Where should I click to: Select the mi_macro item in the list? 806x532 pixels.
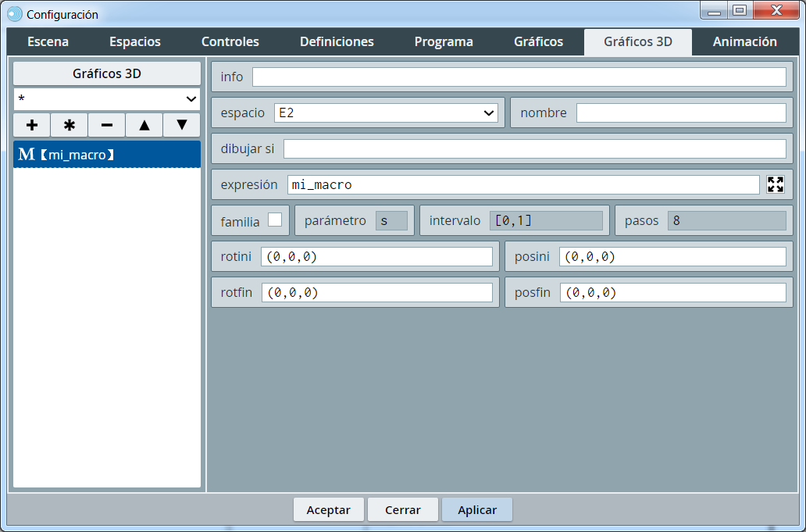pyautogui.click(x=107, y=155)
